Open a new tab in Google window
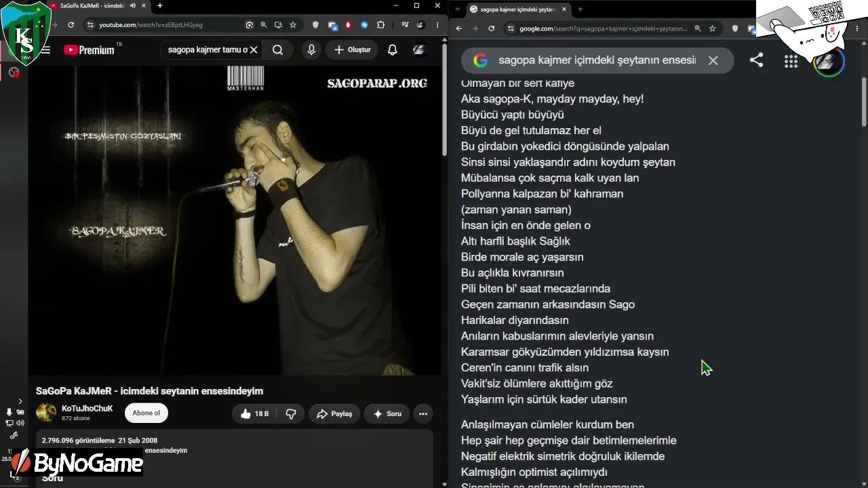868x488 pixels. pyautogui.click(x=580, y=9)
